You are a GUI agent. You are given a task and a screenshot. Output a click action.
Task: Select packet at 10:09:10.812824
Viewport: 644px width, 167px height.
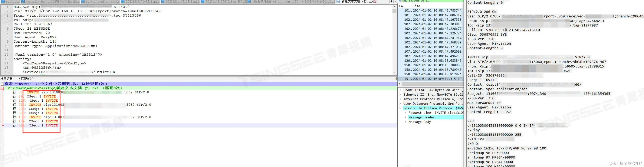pos(430,74)
